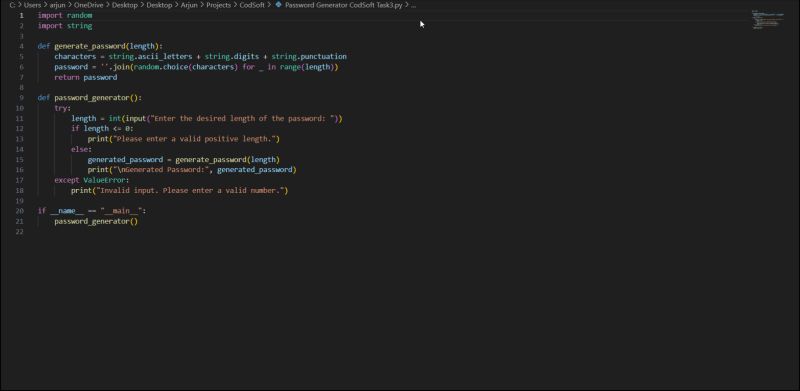Click the 'else:' keyword on line 14
800x391 pixels.
[82, 149]
